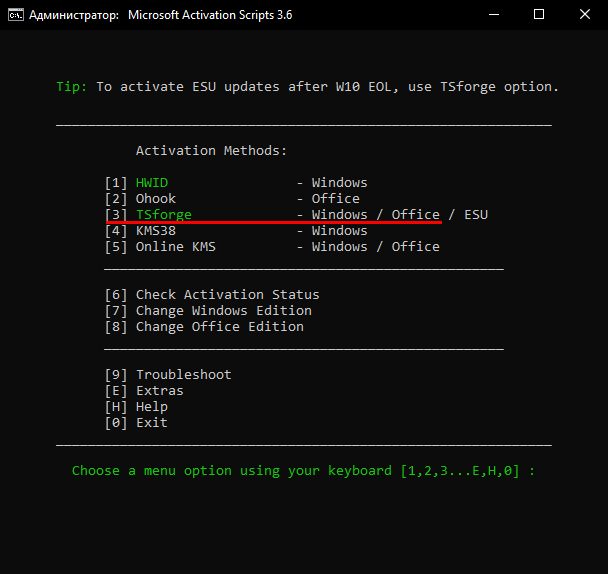Click the window title bar text
608x574 pixels.
165,15
